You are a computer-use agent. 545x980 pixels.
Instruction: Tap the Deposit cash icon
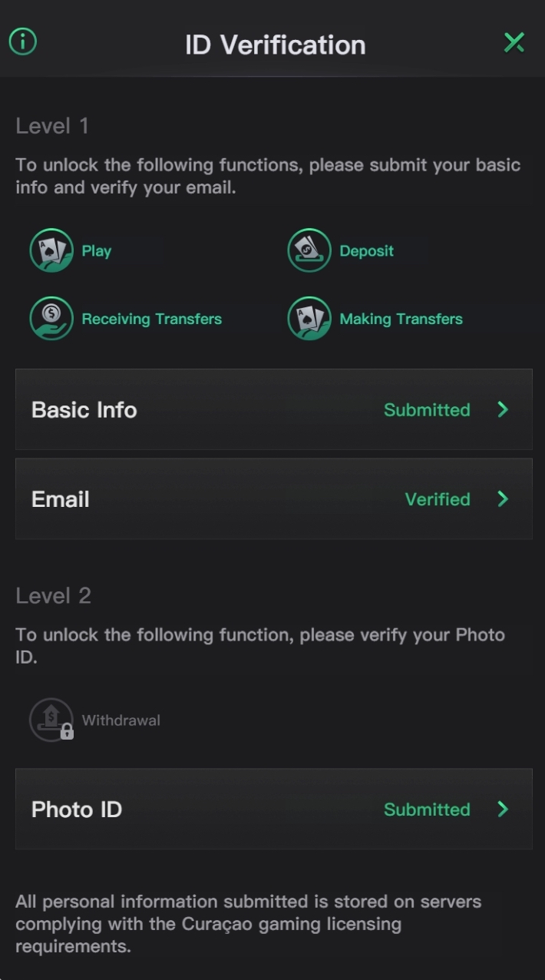309,250
